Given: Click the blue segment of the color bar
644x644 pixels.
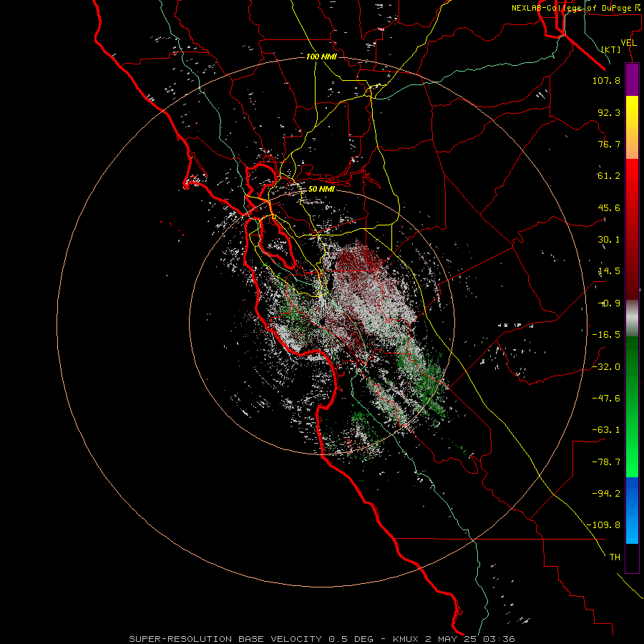Looking at the screenshot, I should (632, 510).
